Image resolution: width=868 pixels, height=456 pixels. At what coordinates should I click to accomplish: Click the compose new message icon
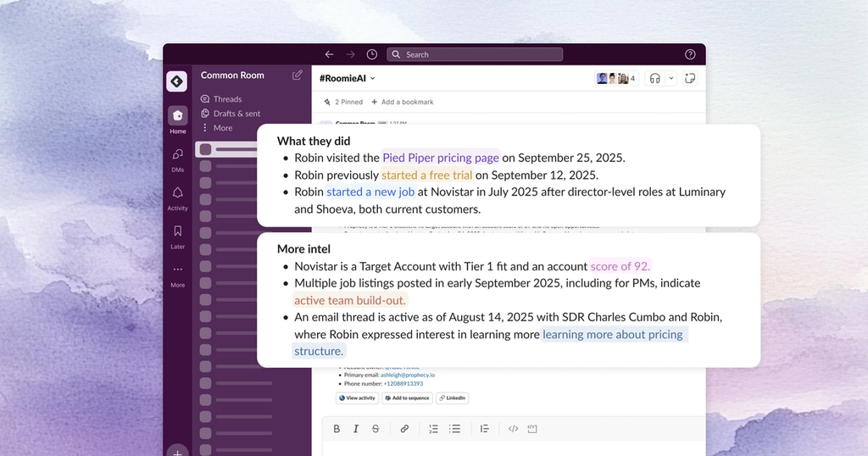coord(298,75)
